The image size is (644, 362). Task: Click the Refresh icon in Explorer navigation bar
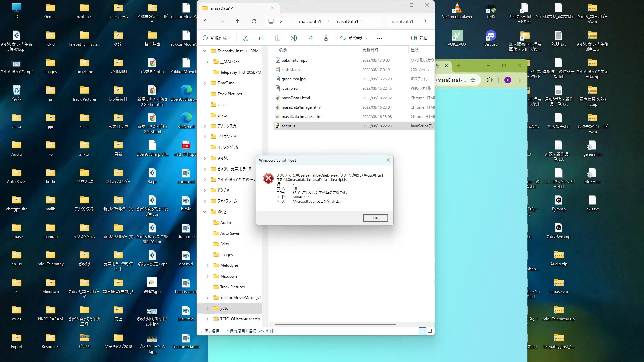[254, 21]
